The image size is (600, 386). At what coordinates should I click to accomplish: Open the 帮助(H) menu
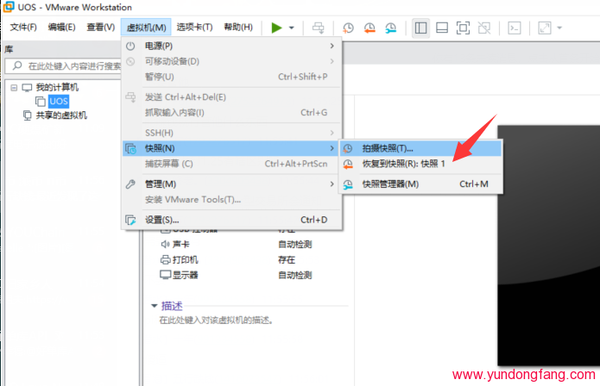point(238,27)
